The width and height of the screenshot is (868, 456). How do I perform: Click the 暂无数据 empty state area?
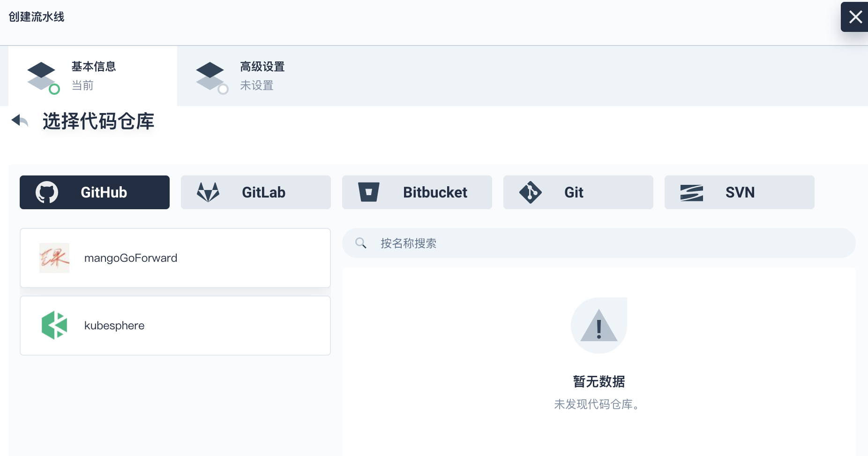click(599, 381)
